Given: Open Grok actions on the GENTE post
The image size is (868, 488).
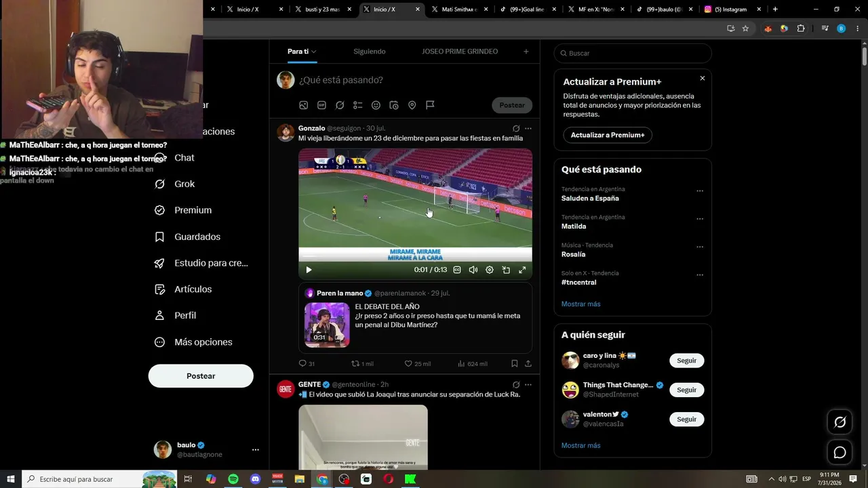Looking at the screenshot, I should tap(516, 384).
